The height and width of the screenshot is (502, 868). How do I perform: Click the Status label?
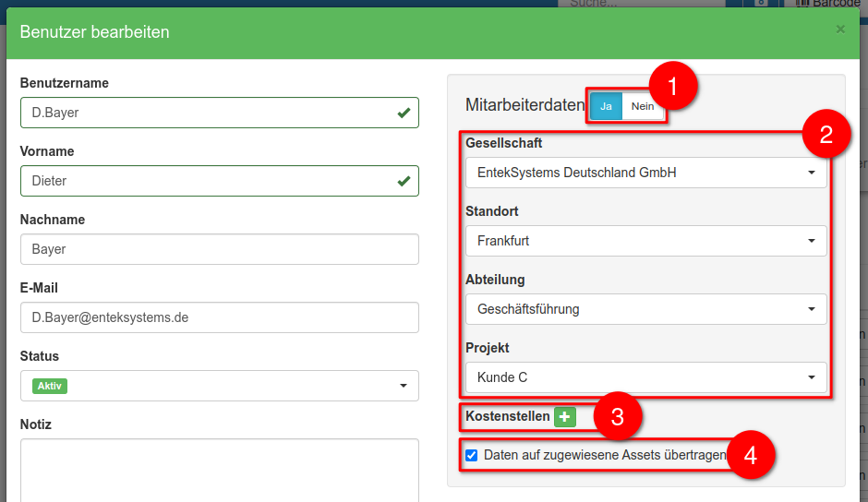coord(40,356)
